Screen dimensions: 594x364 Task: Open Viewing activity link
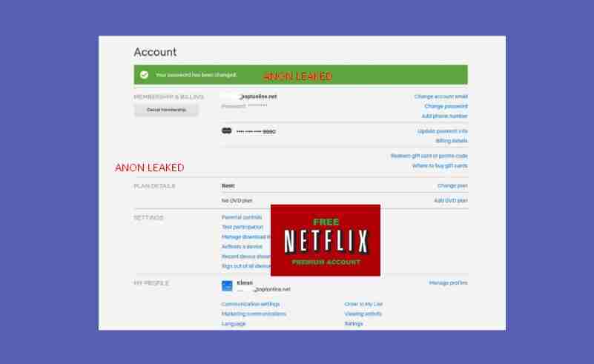(x=363, y=314)
